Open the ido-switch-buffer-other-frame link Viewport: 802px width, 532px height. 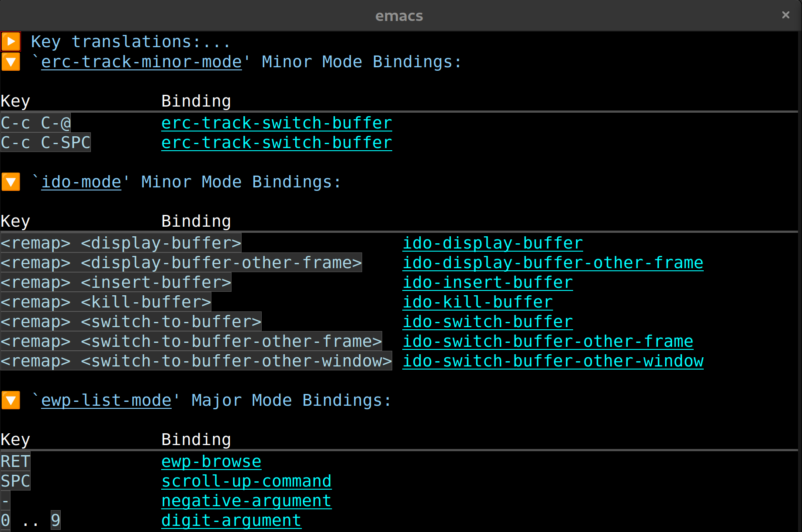coord(548,342)
